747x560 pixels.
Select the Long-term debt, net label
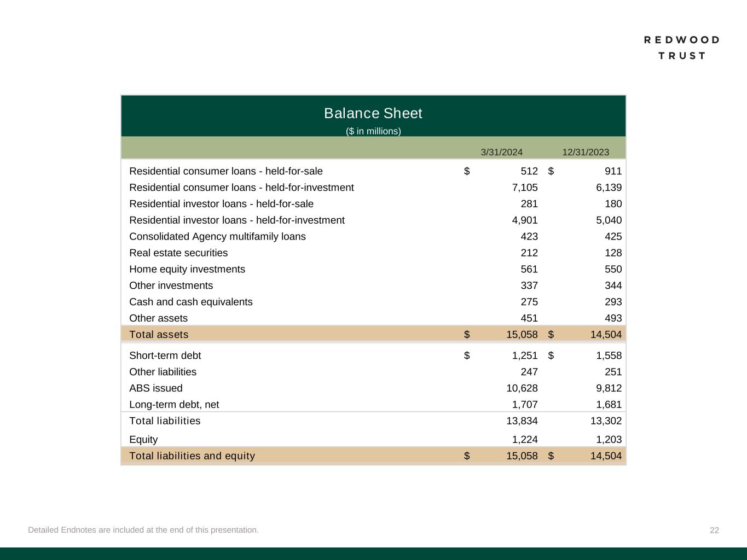(174, 405)
